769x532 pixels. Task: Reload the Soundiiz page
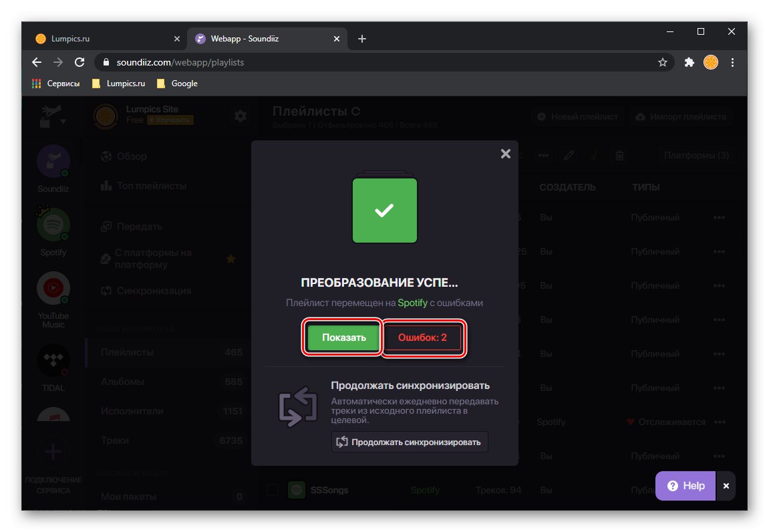coord(80,62)
